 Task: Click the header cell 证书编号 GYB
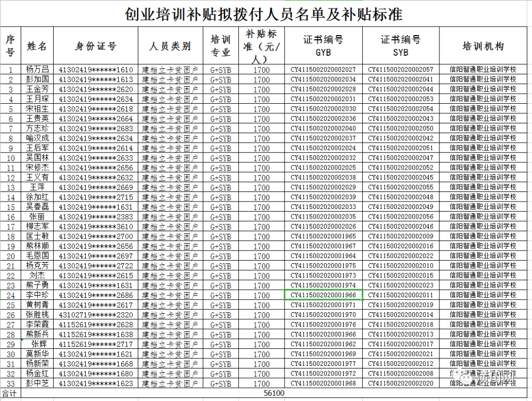323,45
